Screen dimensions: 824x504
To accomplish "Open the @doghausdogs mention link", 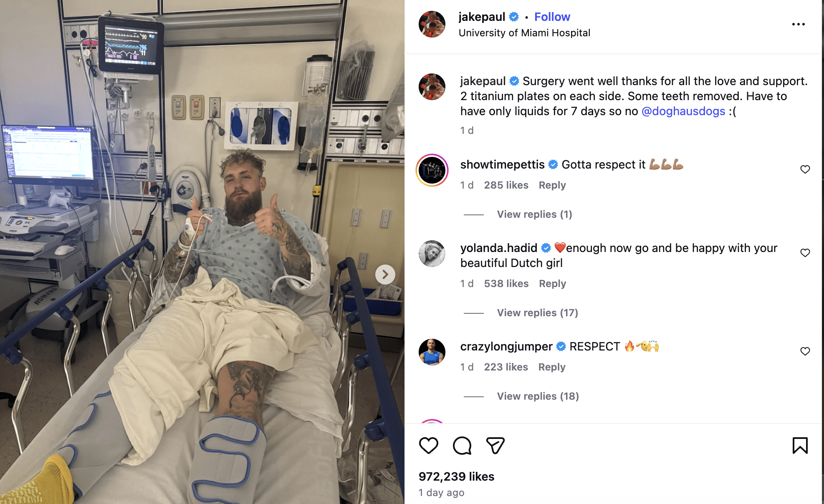I will 683,111.
